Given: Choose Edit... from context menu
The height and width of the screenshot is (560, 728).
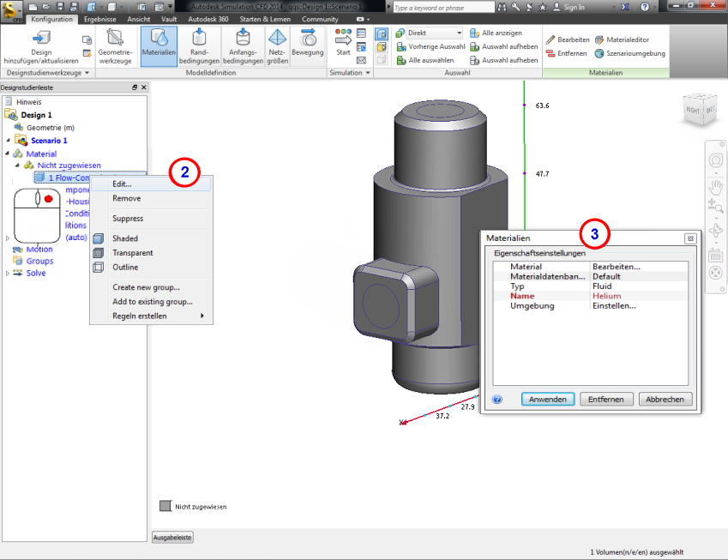Looking at the screenshot, I should point(152,184).
